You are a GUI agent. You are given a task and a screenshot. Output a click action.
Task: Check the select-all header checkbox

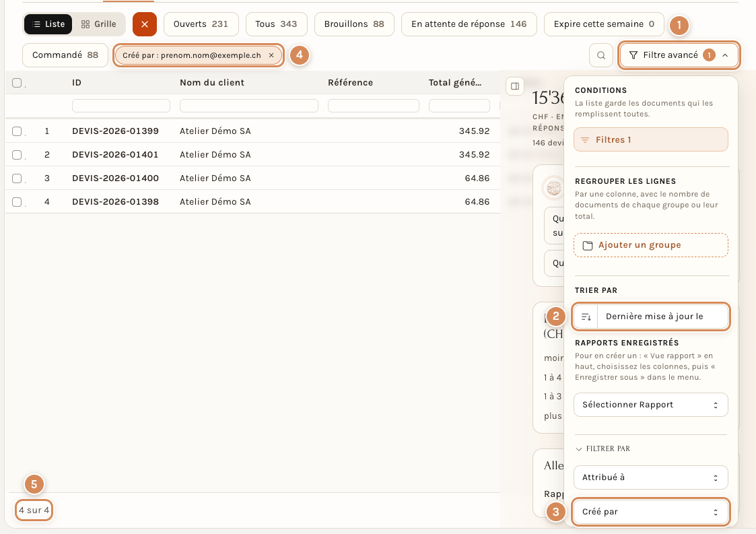click(17, 83)
